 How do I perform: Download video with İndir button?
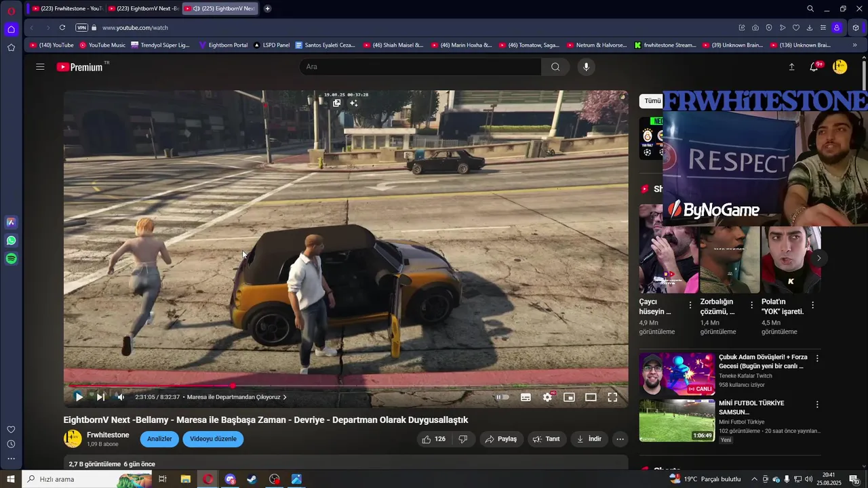(589, 439)
